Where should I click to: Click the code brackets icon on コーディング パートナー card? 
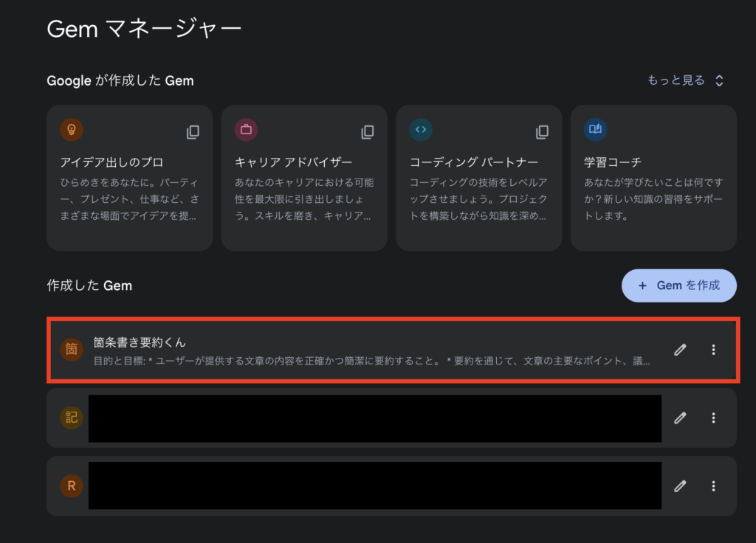coord(420,130)
